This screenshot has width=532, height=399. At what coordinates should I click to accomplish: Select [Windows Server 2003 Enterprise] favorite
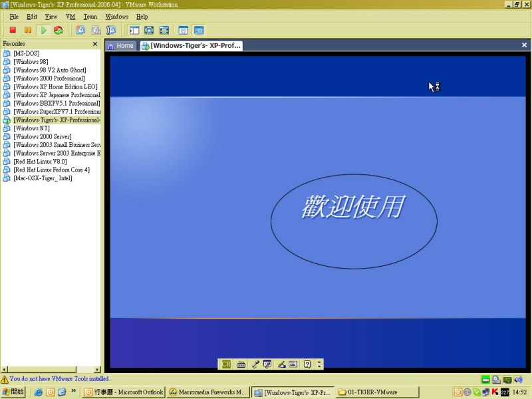[57, 153]
